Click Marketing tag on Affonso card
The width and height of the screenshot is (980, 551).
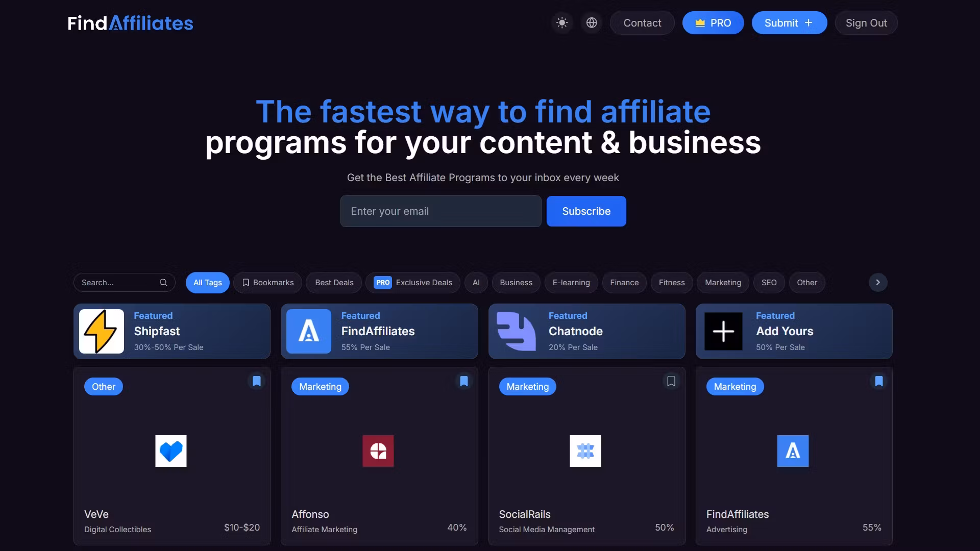[320, 387]
